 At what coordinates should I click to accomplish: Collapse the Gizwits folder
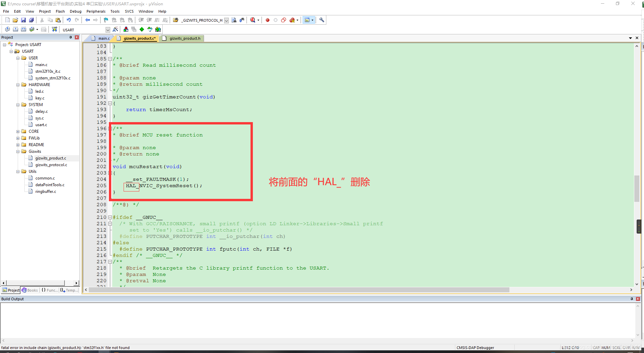tap(18, 151)
